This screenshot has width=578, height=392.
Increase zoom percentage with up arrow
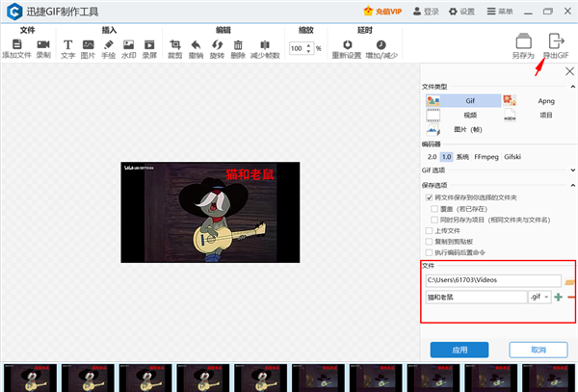point(309,45)
